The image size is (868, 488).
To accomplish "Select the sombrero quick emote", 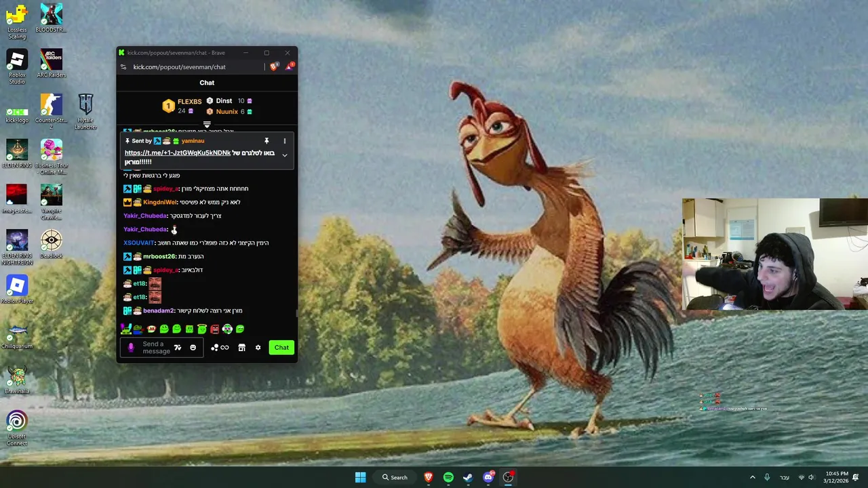I will [x=151, y=329].
